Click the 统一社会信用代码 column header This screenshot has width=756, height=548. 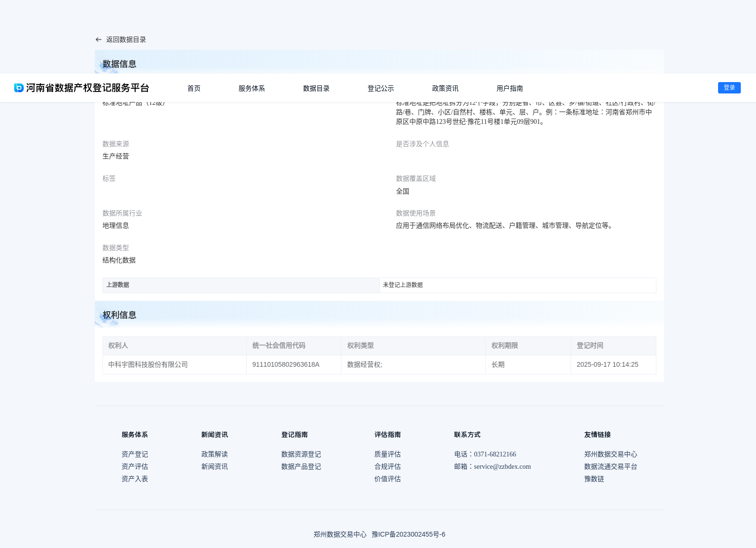click(294, 346)
